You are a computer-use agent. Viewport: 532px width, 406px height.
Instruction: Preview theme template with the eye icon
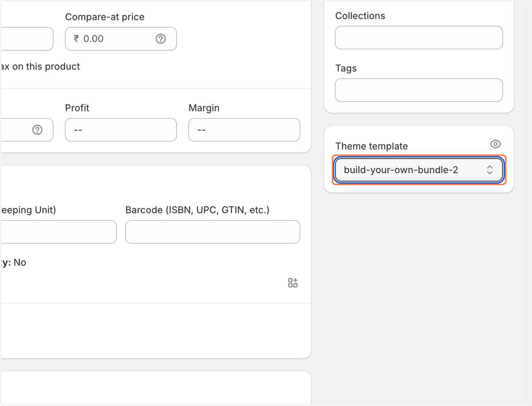tap(495, 144)
